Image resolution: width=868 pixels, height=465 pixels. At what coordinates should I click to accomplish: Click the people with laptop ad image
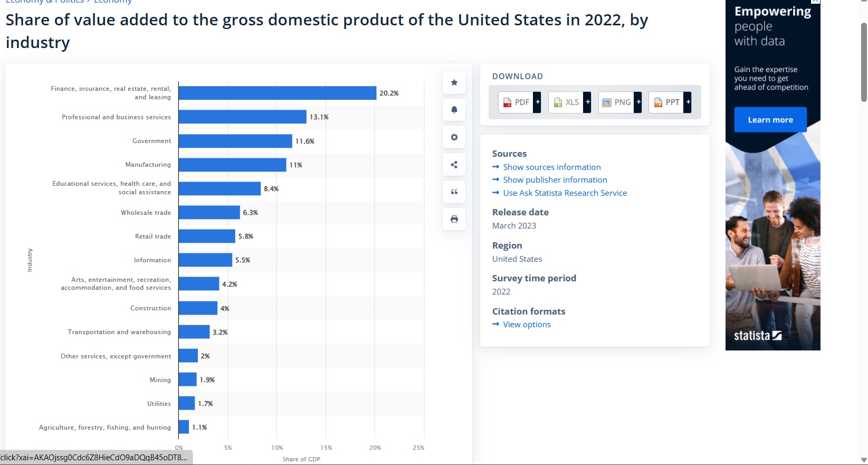pyautogui.click(x=772, y=248)
